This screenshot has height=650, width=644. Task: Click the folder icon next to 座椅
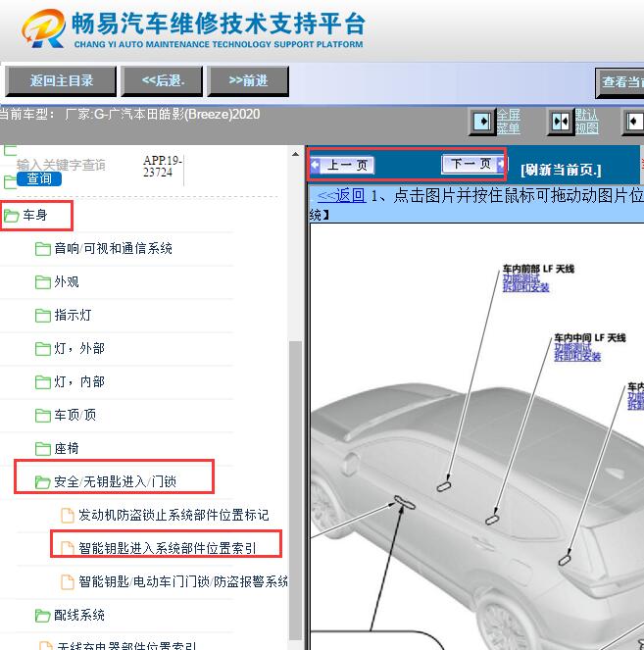point(43,449)
